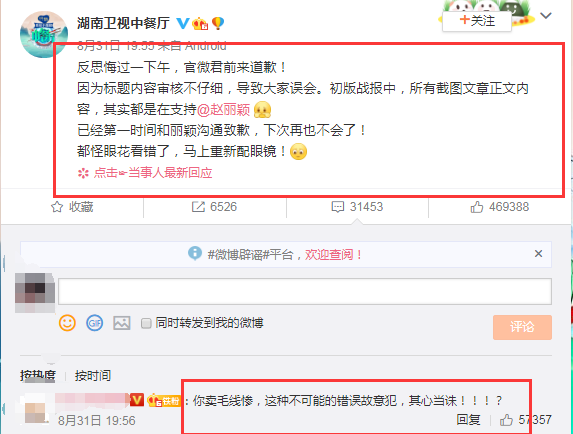The image size is (573, 434).
Task: Click the 欢迎查阅 link in notice
Action: pos(333,254)
